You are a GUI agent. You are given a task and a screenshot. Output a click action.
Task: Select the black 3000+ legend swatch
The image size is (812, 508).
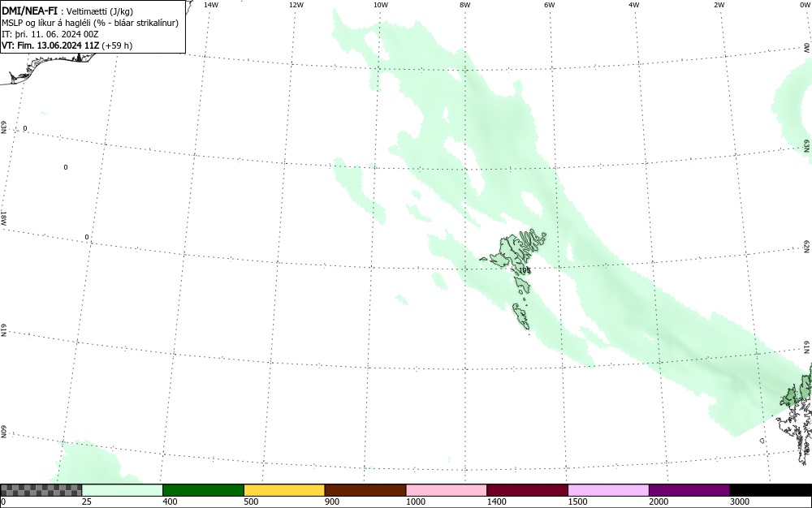pyautogui.click(x=771, y=490)
